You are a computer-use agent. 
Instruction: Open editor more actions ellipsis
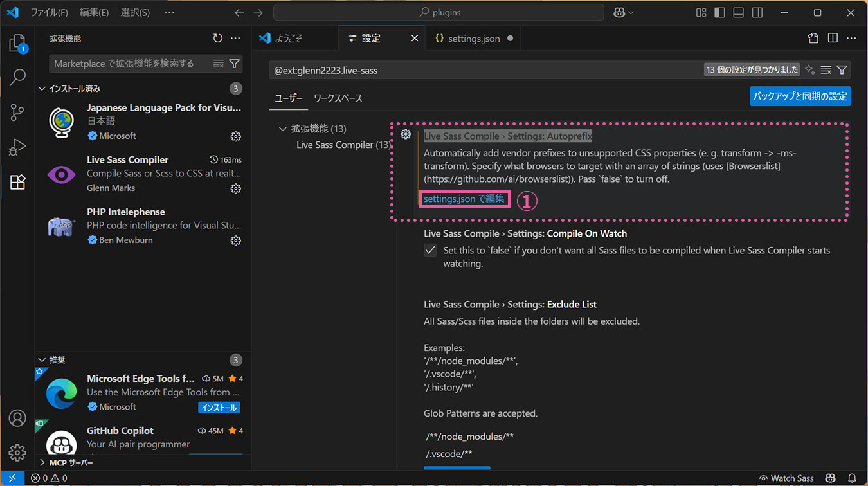tap(851, 39)
